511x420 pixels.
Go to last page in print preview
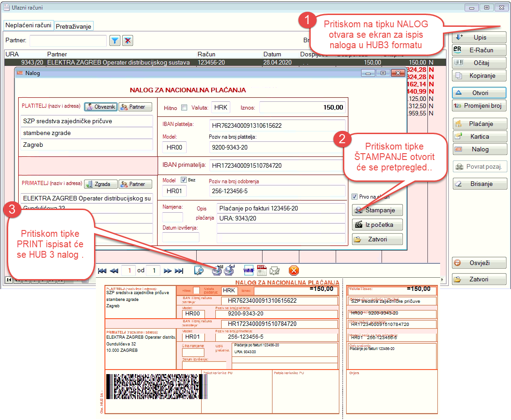tap(179, 270)
